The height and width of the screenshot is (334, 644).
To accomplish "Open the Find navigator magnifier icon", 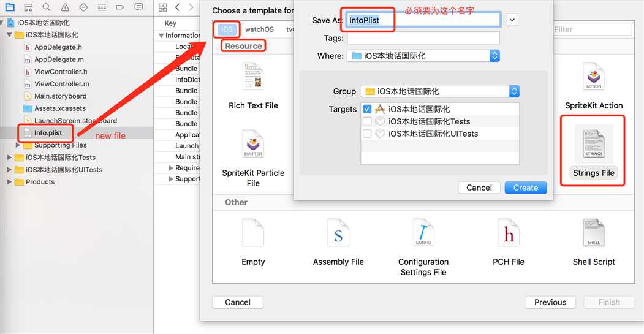I will pos(47,7).
